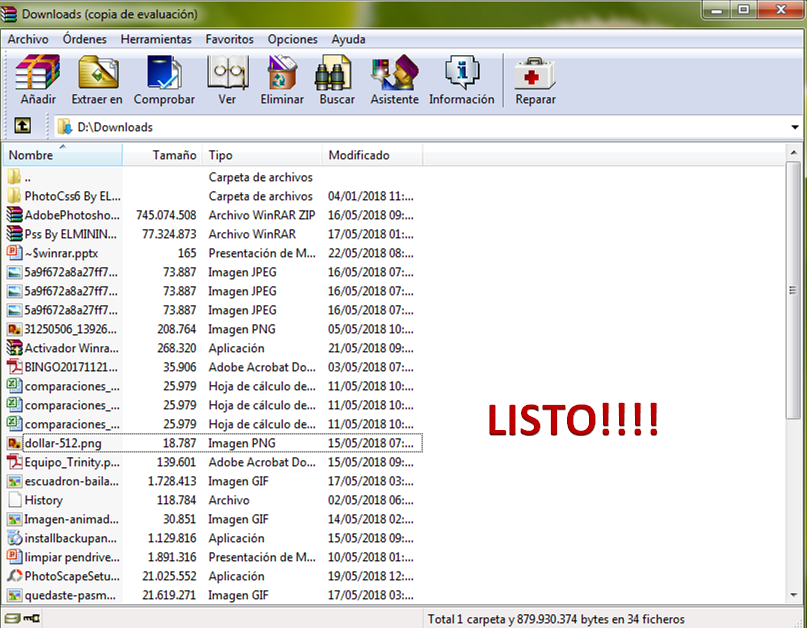Viewport: 807px width, 628px height.
Task: Select the 31250506_13926... PNG icon
Action: click(14, 329)
